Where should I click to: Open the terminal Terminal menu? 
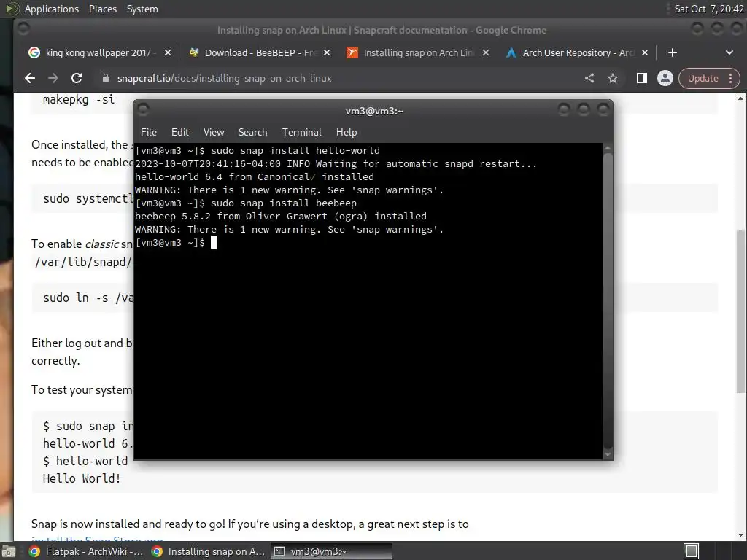tap(301, 133)
